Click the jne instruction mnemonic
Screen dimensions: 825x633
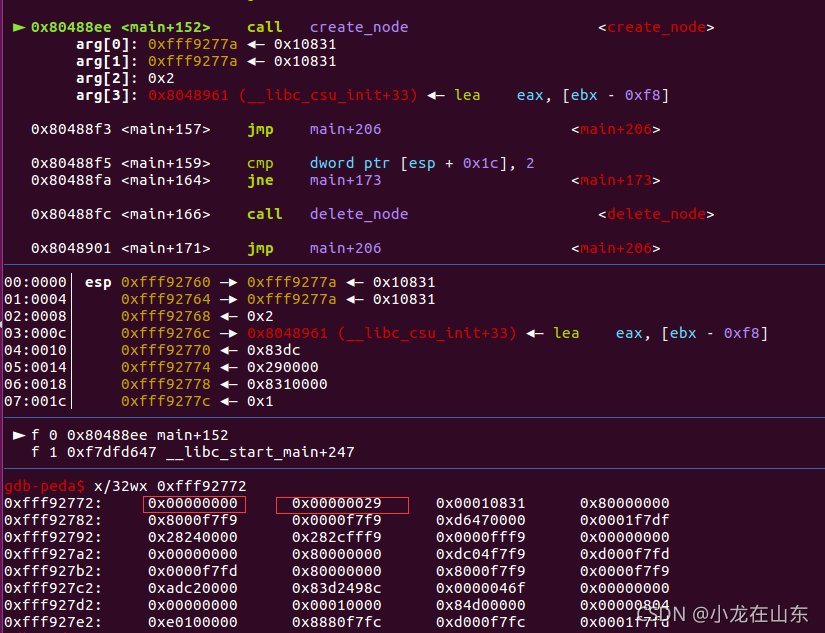[260, 180]
